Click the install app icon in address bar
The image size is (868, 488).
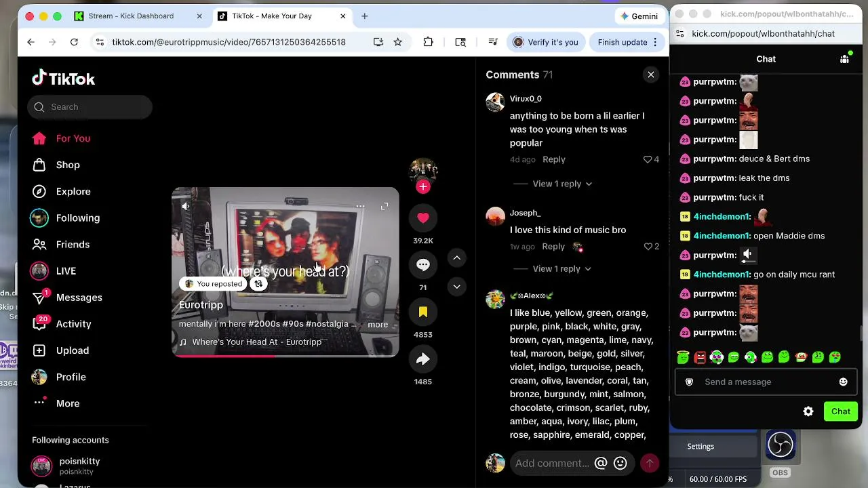coord(378,42)
